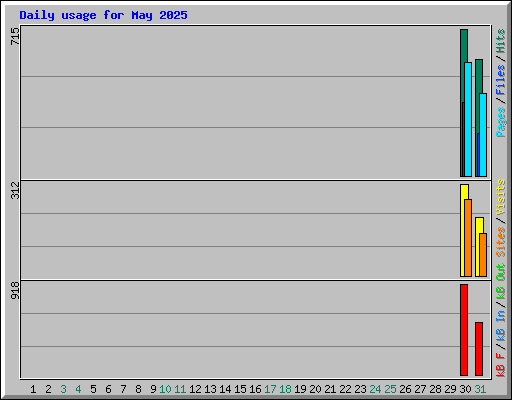Screen dimensions: 512x400
Task: Click day 27 on the x-axis
Action: pos(420,389)
